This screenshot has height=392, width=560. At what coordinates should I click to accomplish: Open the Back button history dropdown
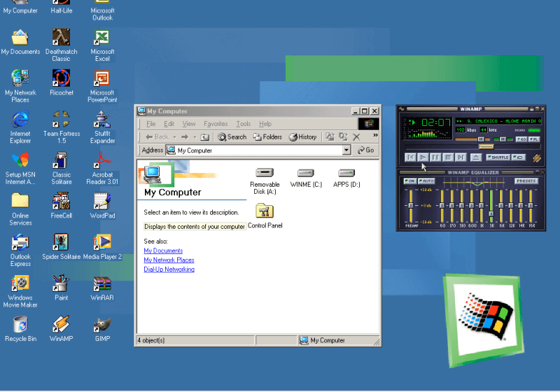click(x=174, y=137)
